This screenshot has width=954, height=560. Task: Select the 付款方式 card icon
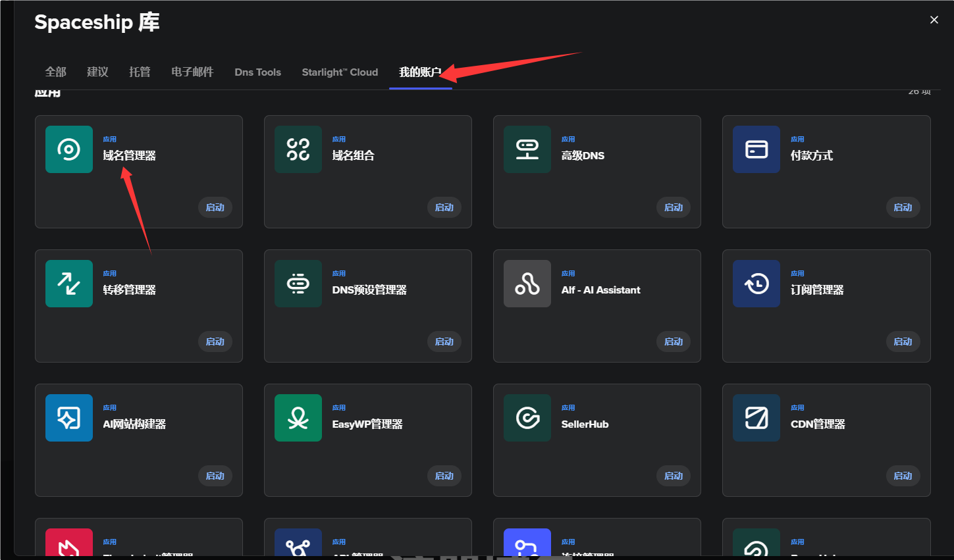point(756,149)
